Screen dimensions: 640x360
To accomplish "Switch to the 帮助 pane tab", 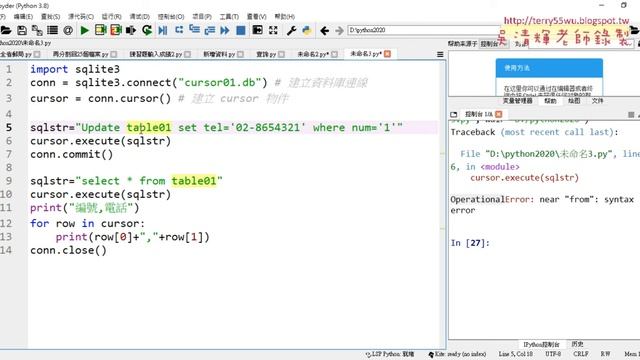I will (x=550, y=101).
